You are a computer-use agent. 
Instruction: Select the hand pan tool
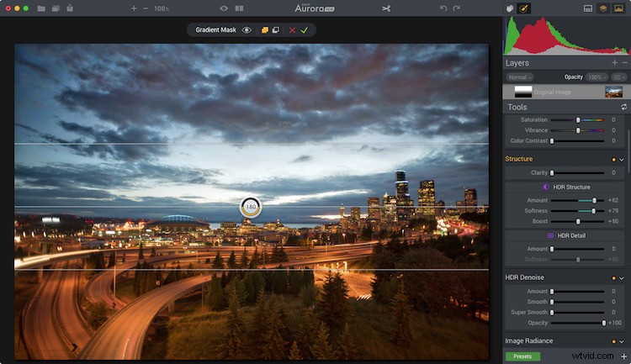pos(510,8)
